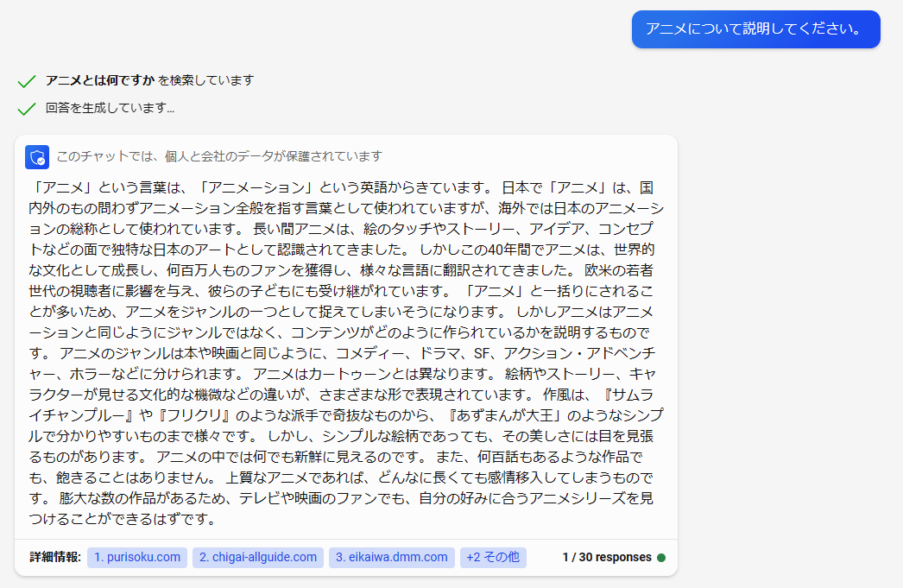Click the user message アニメについて説明してください
The width and height of the screenshot is (903, 588).
coord(755,28)
